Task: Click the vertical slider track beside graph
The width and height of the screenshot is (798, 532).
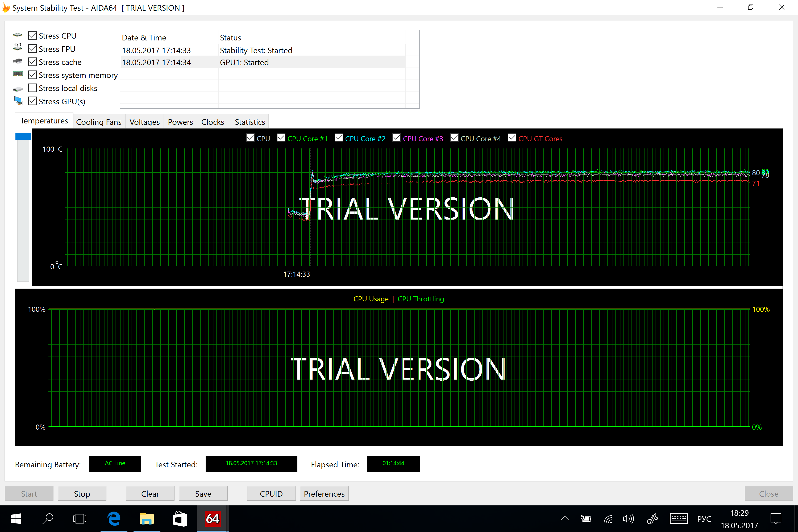Action: click(23, 210)
